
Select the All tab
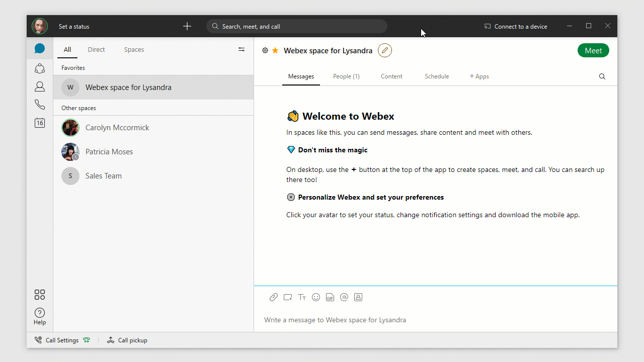[67, 50]
